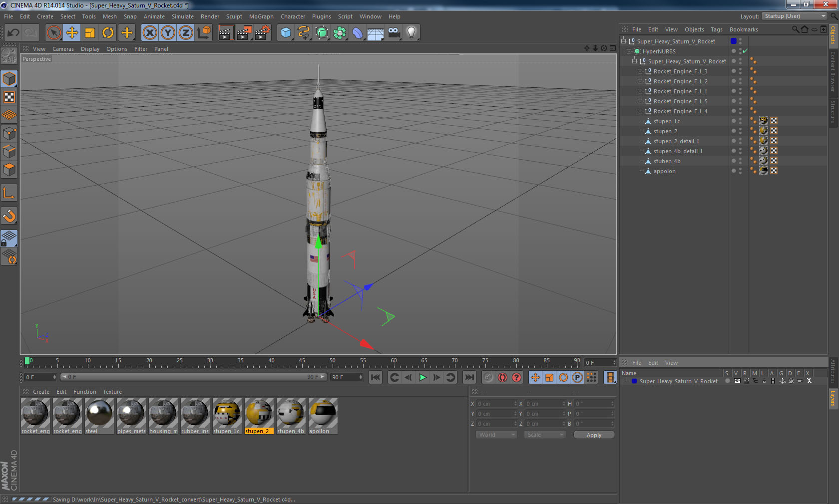
Task: Switch to Texture mode
Action: point(9,97)
